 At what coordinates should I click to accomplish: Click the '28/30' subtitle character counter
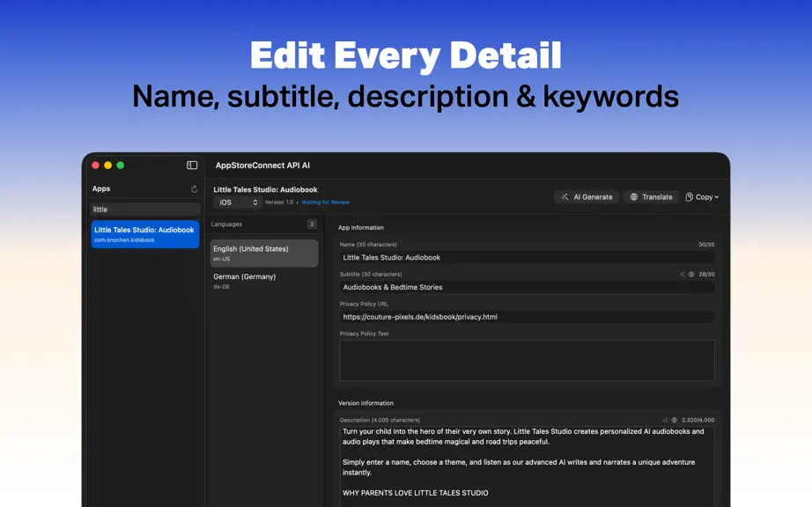[x=706, y=275]
